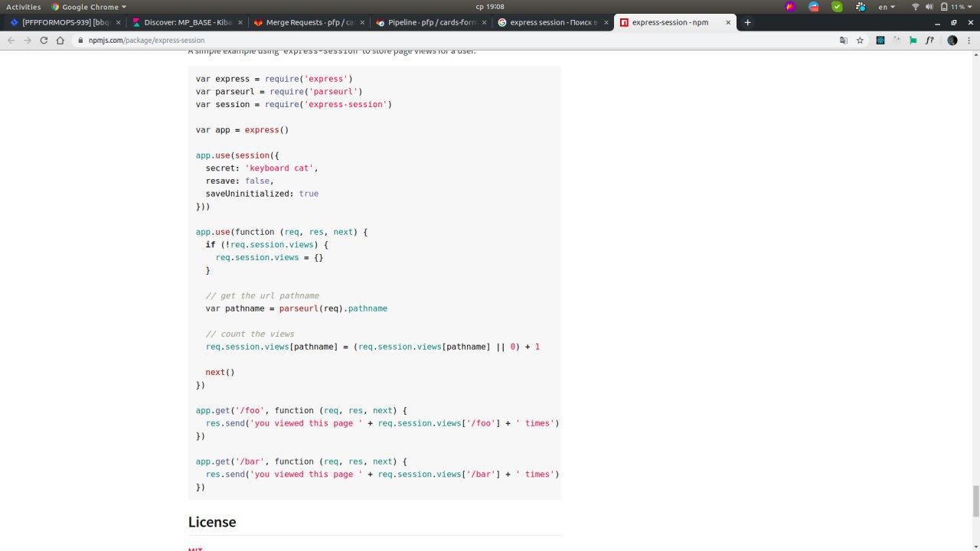Screen dimensions: 980x551
Task: Bookmark this page with the star
Action: point(860,40)
